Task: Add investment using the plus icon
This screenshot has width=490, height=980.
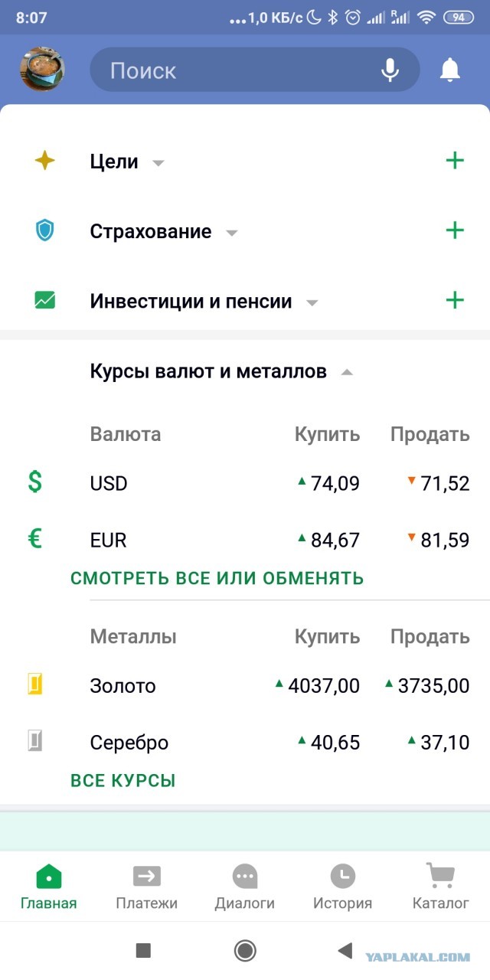Action: pyautogui.click(x=455, y=300)
